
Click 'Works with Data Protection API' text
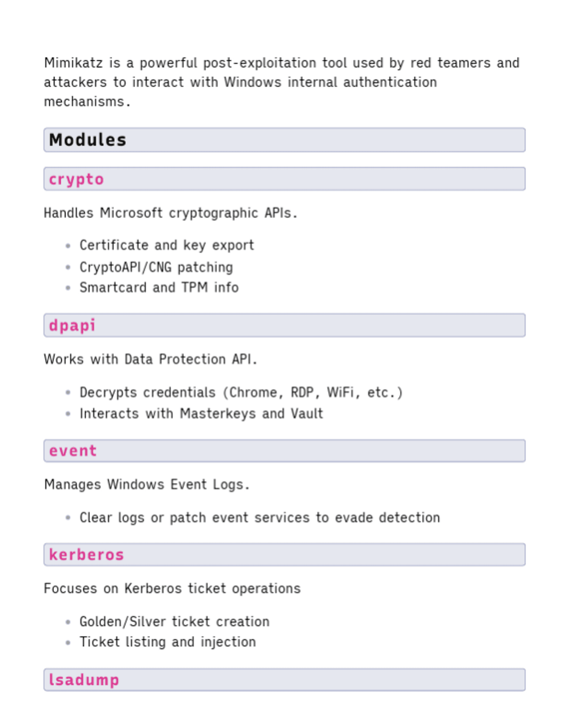pyautogui.click(x=150, y=359)
